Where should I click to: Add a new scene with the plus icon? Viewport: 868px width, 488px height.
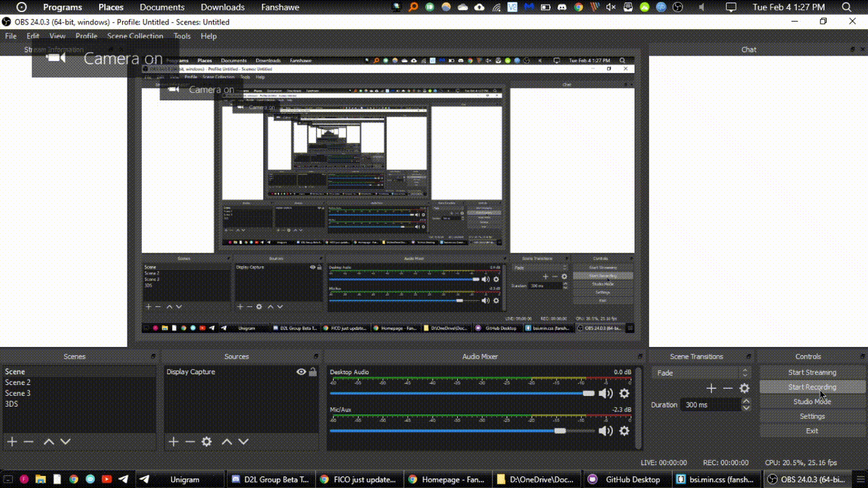tap(12, 442)
